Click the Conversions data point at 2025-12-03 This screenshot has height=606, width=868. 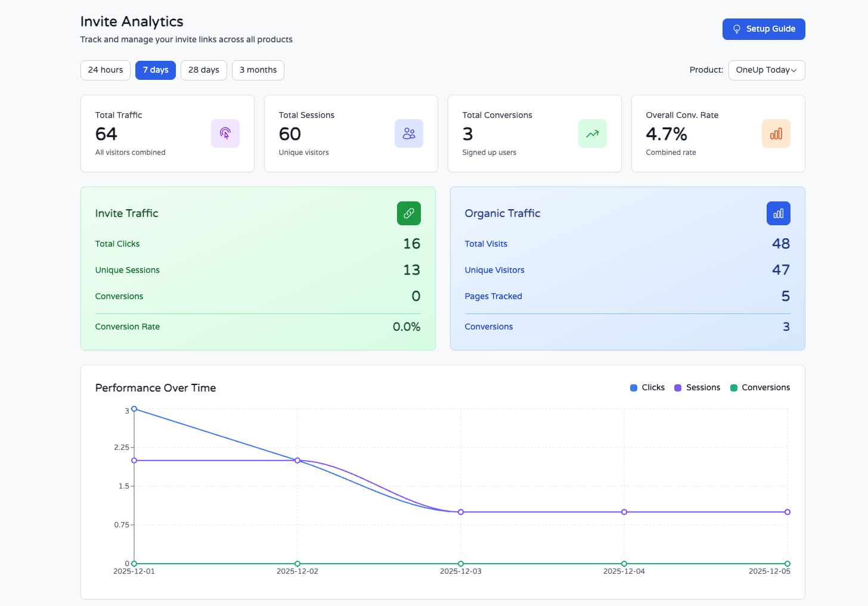(x=461, y=564)
